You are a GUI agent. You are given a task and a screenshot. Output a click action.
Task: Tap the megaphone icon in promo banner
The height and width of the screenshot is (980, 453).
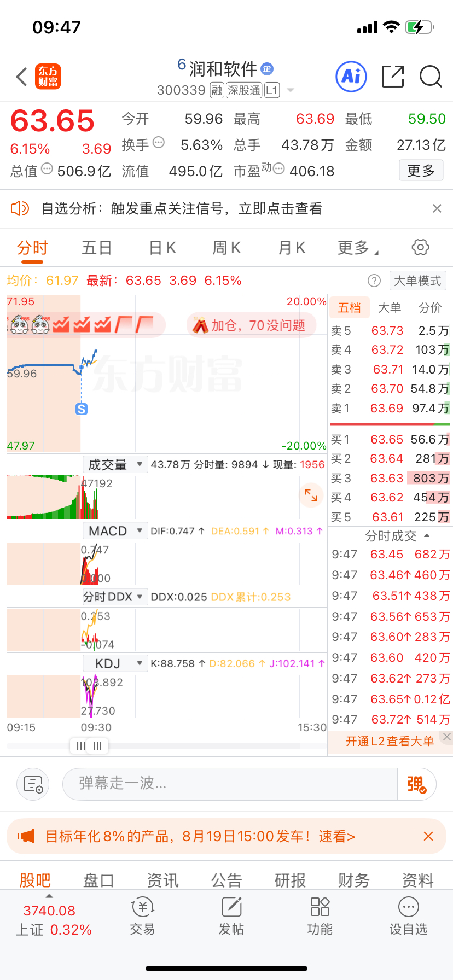coord(26,836)
